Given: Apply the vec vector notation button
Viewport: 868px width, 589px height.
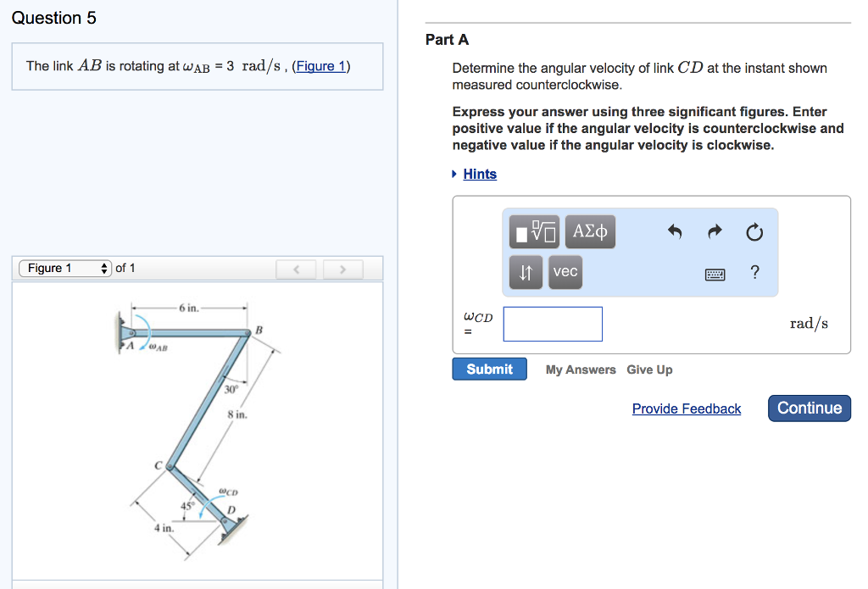Looking at the screenshot, I should click(565, 272).
